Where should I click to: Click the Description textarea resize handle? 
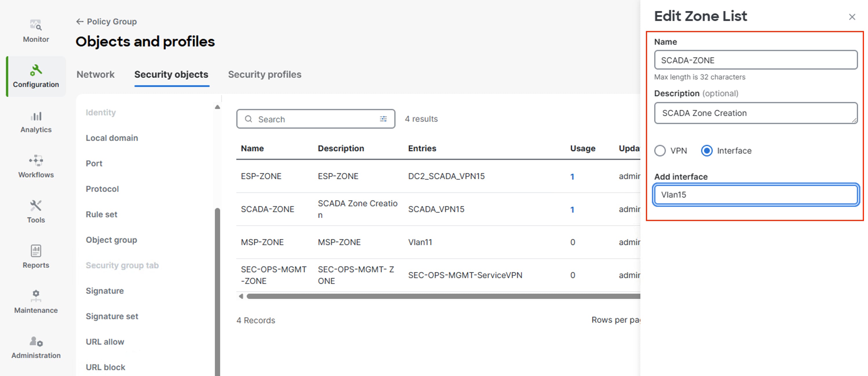tap(854, 121)
